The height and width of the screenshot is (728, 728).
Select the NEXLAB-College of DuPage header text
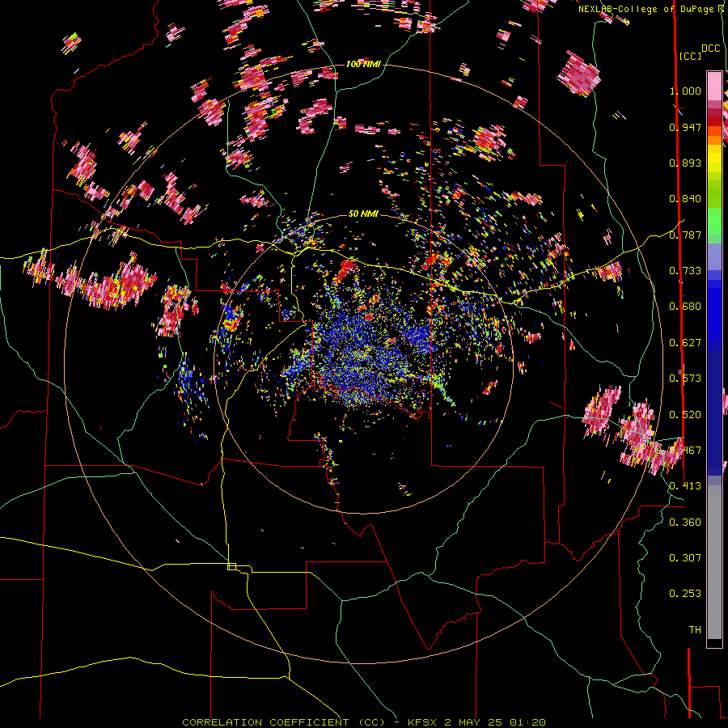click(x=648, y=9)
